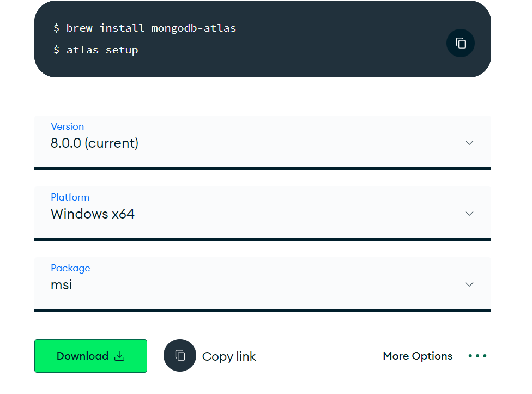
Task: Open the msi package selector
Action: point(62,285)
